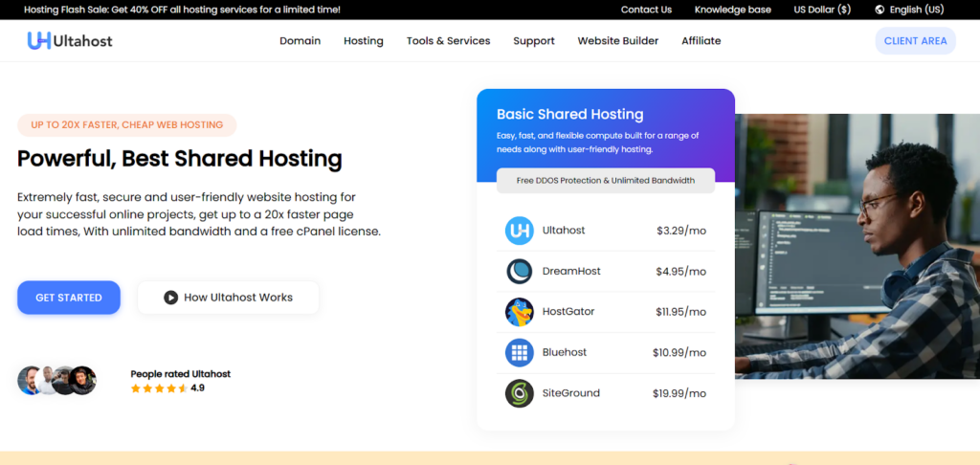
Task: Open the Hosting menu item
Action: pos(363,41)
